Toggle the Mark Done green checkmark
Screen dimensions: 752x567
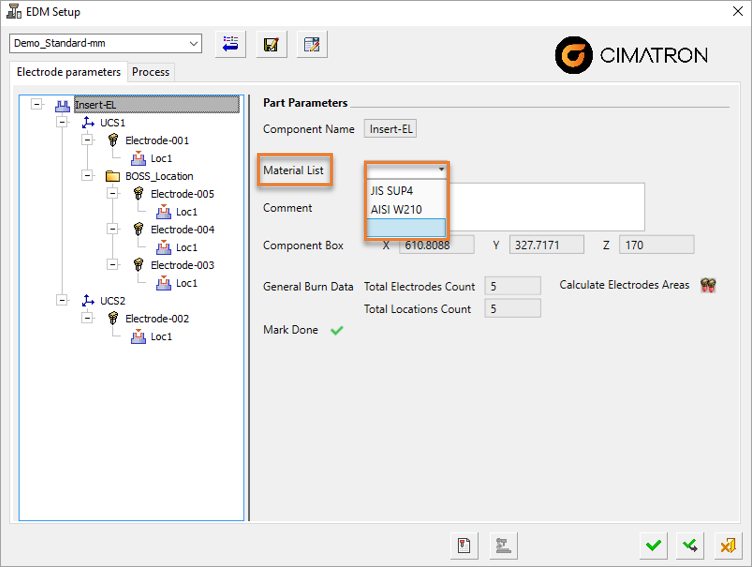tap(337, 330)
